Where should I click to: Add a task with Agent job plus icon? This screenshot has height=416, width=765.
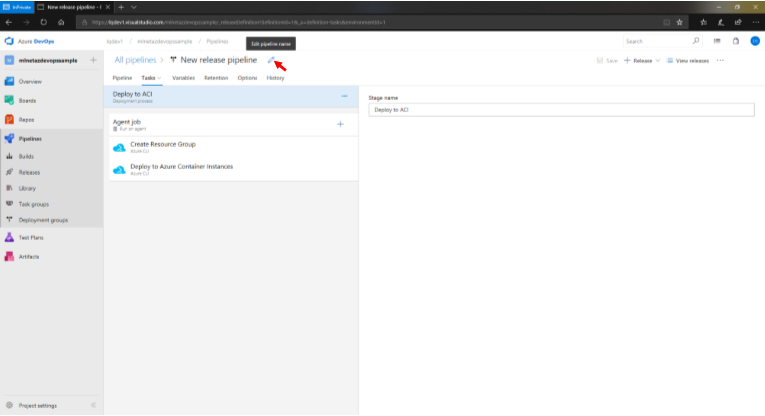pyautogui.click(x=340, y=124)
